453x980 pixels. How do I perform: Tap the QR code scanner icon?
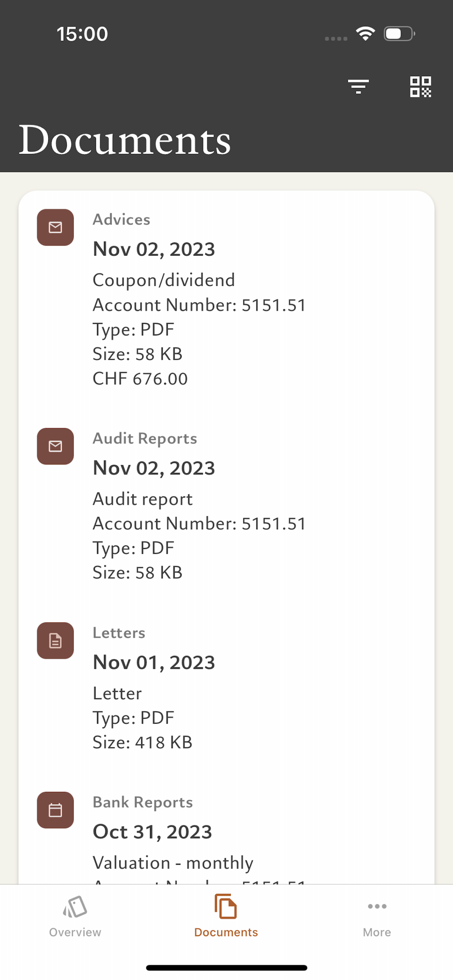[420, 87]
